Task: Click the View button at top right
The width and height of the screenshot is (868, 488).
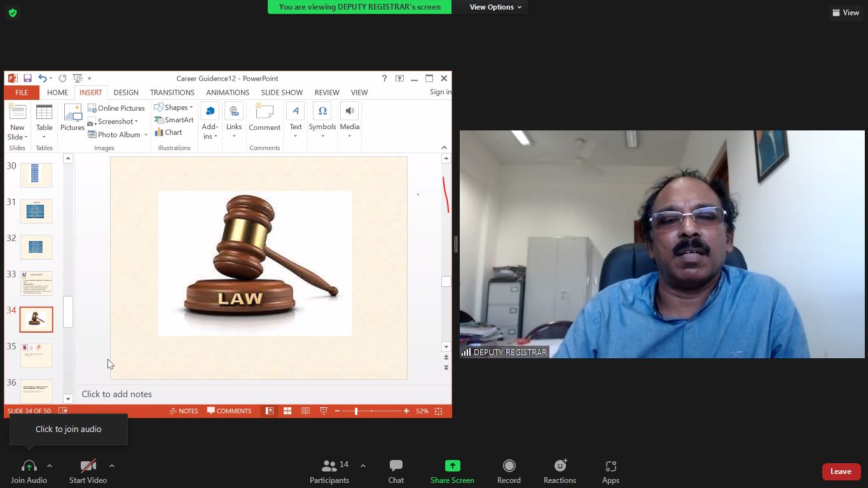Action: pos(845,13)
